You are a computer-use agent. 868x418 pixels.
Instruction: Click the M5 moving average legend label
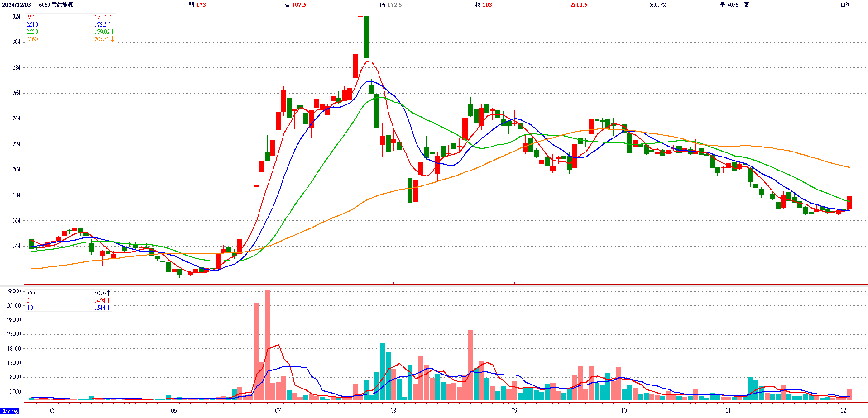[x=31, y=18]
